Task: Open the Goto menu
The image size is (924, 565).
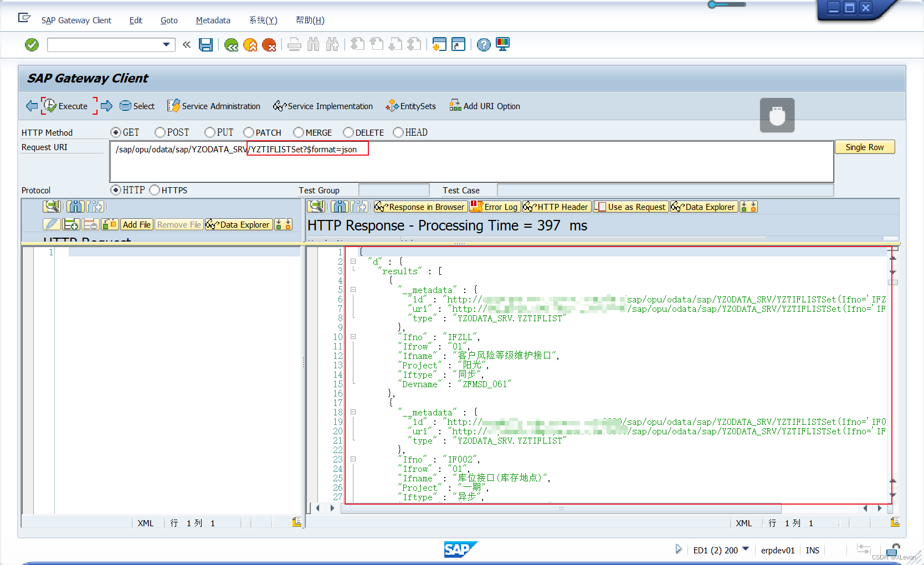Action: [x=169, y=20]
